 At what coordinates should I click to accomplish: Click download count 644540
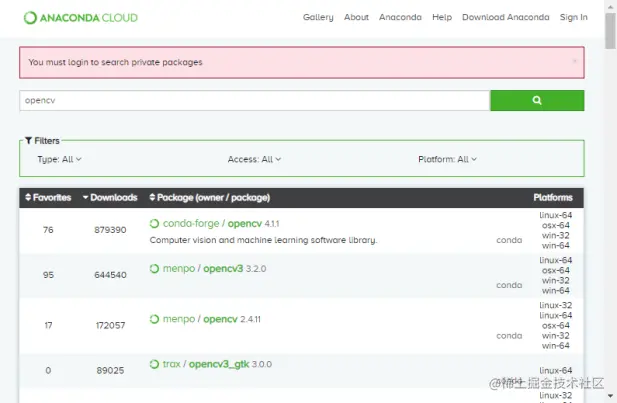[x=110, y=275]
